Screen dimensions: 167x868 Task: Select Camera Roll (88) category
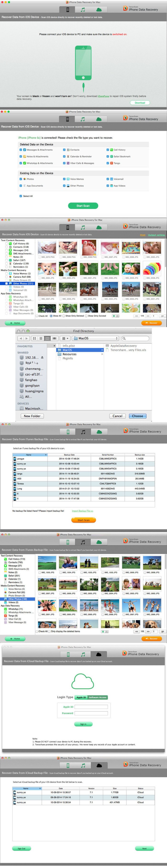point(20,277)
